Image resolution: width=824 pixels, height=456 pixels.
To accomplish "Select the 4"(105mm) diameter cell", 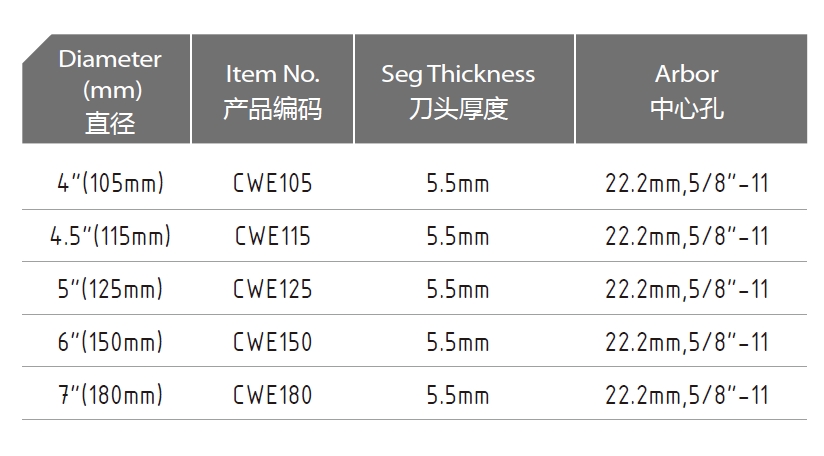I will [x=110, y=183].
